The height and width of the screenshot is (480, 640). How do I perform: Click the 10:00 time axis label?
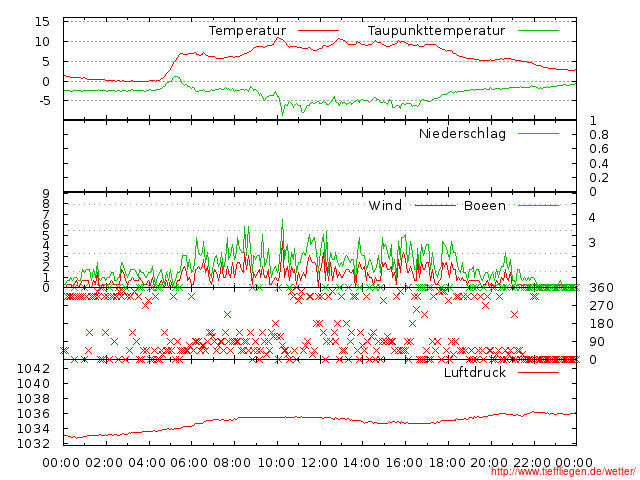tap(276, 463)
